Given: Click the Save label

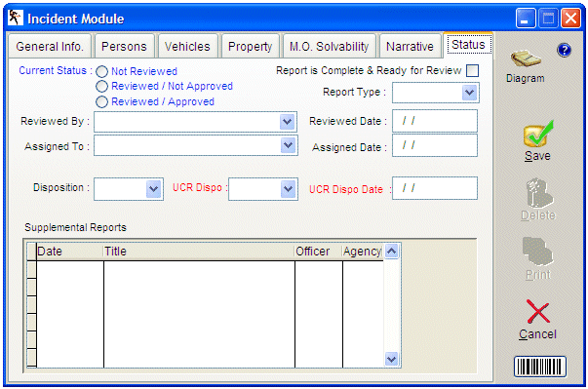Looking at the screenshot, I should pyautogui.click(x=537, y=156).
